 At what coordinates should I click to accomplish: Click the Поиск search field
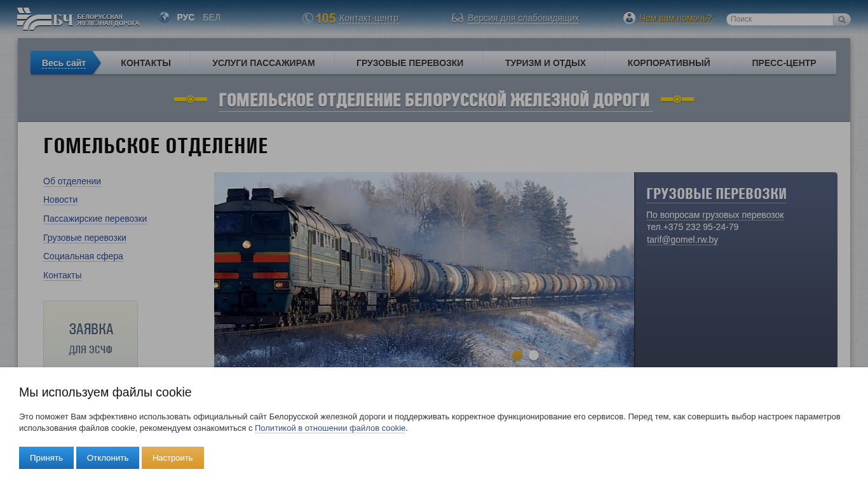tap(780, 20)
